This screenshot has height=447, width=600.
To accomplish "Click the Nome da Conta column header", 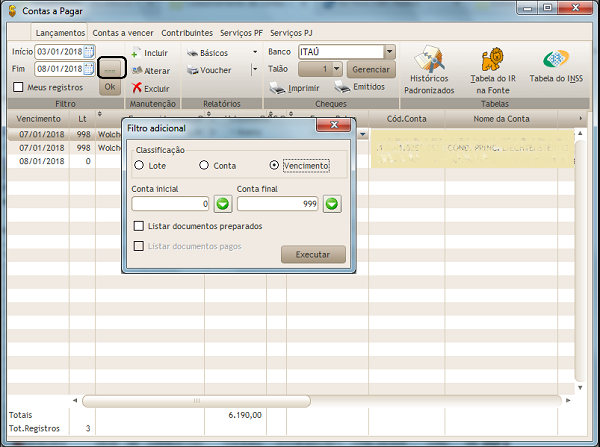I will [501, 119].
